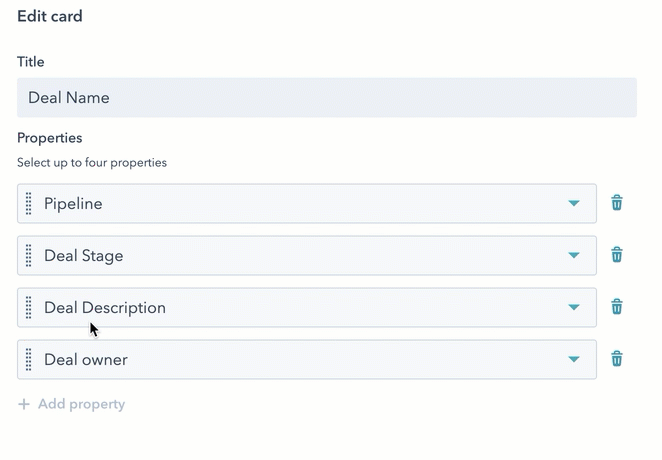The width and height of the screenshot is (662, 460).
Task: Delete the Pipeline property with trash icon
Action: 617,203
